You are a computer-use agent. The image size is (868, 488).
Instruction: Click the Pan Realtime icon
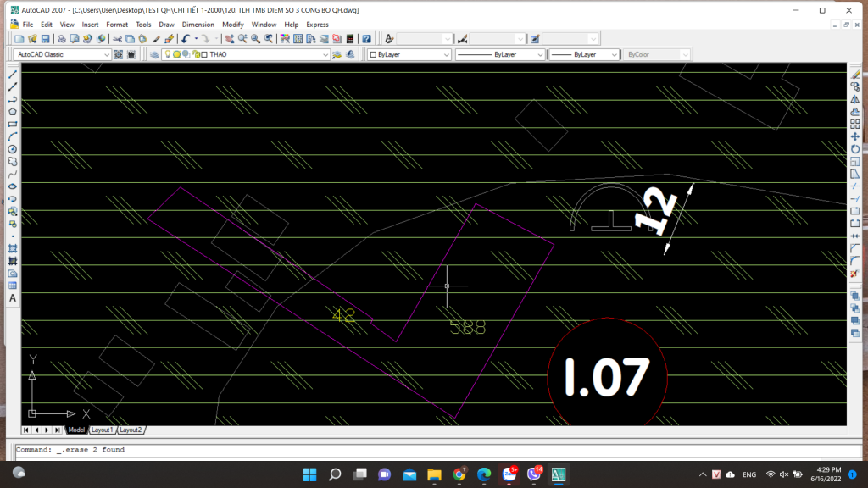tap(229, 39)
